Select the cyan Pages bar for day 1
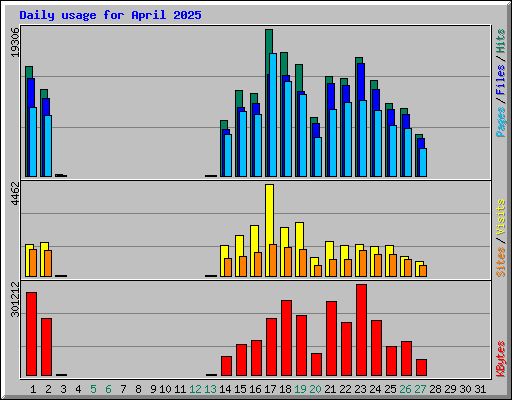 33,142
